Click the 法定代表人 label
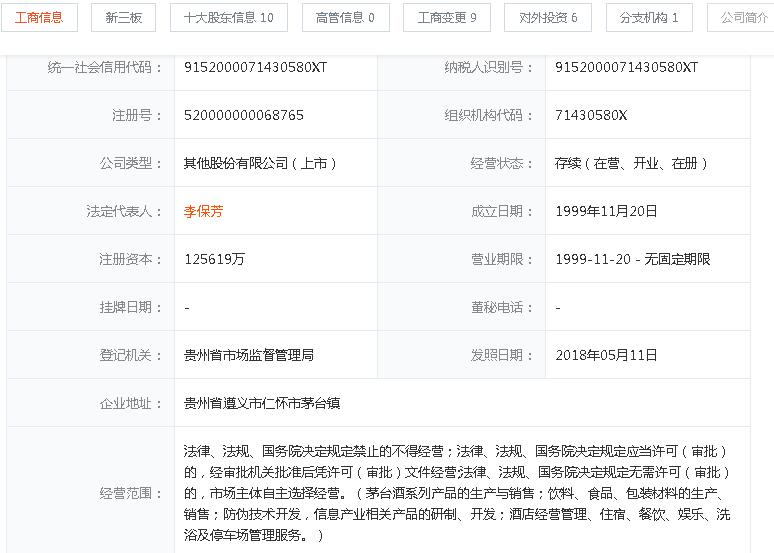774x553 pixels. click(124, 211)
